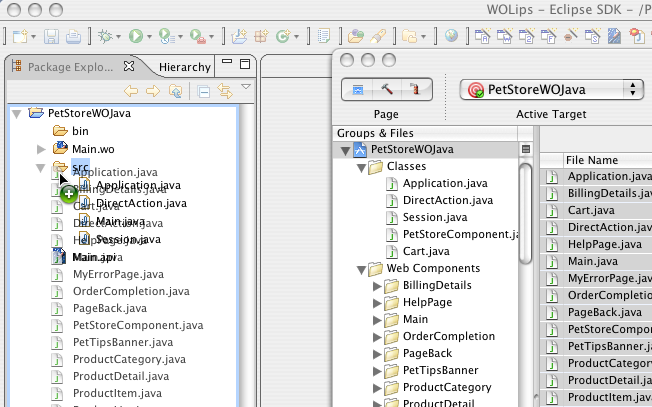Switch to the Hierarchy tab

(185, 67)
